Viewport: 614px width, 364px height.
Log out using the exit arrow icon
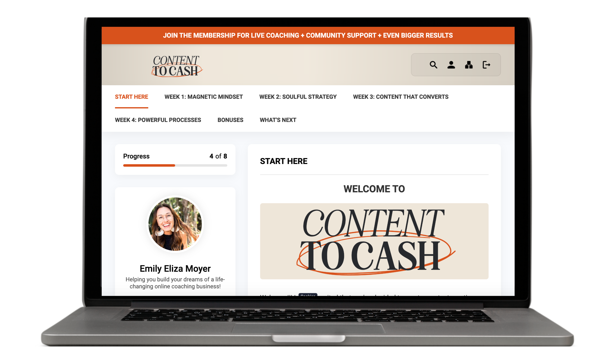pos(486,65)
